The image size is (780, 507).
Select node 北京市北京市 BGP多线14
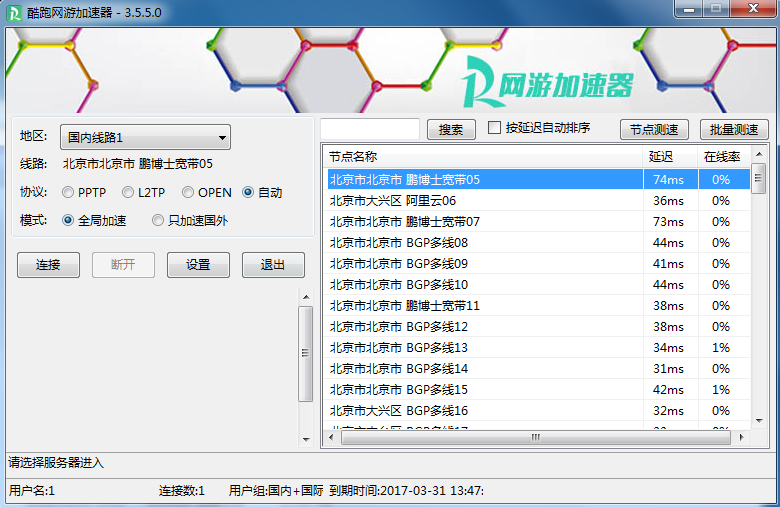538,369
